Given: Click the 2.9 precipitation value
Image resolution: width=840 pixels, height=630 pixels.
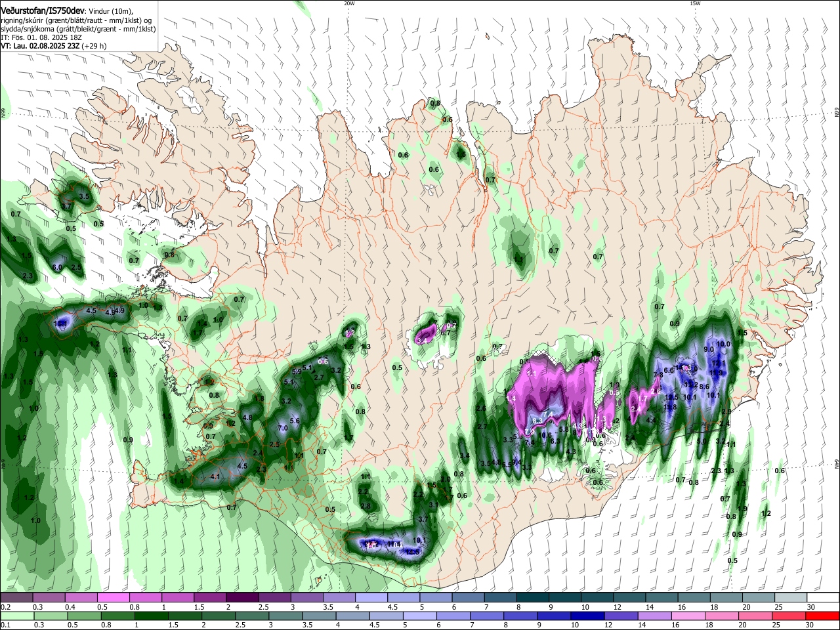Looking at the screenshot, I should click(x=726, y=411).
